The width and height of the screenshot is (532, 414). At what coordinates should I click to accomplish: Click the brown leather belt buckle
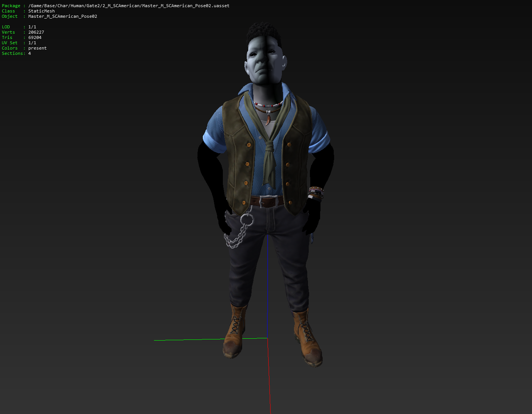[x=262, y=202]
